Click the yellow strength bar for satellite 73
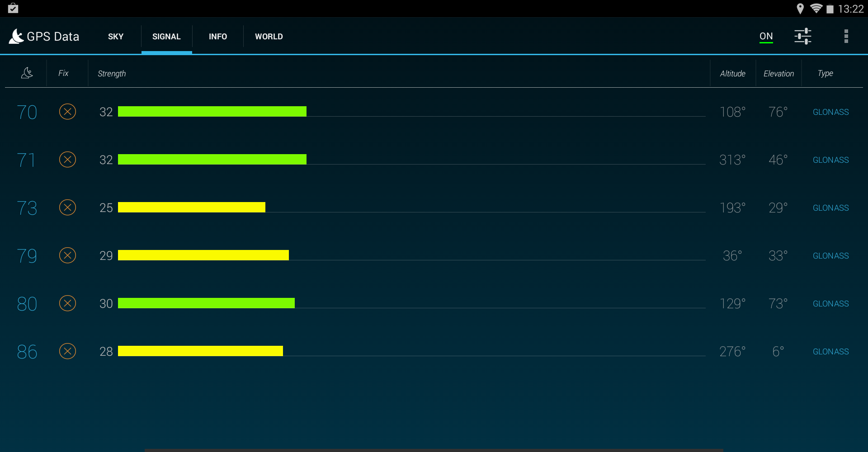The height and width of the screenshot is (452, 868). point(192,207)
